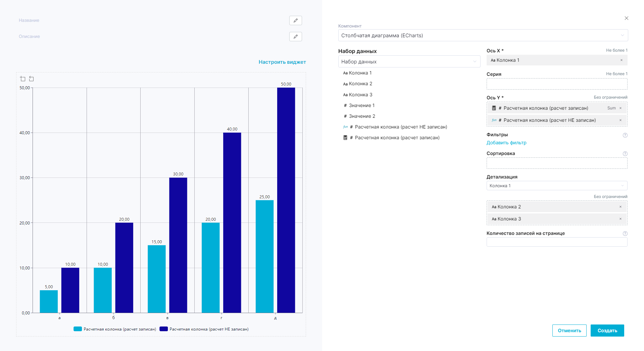Select Колонка 2 in the dataset field list
The height and width of the screenshot is (351, 644).
coord(360,84)
